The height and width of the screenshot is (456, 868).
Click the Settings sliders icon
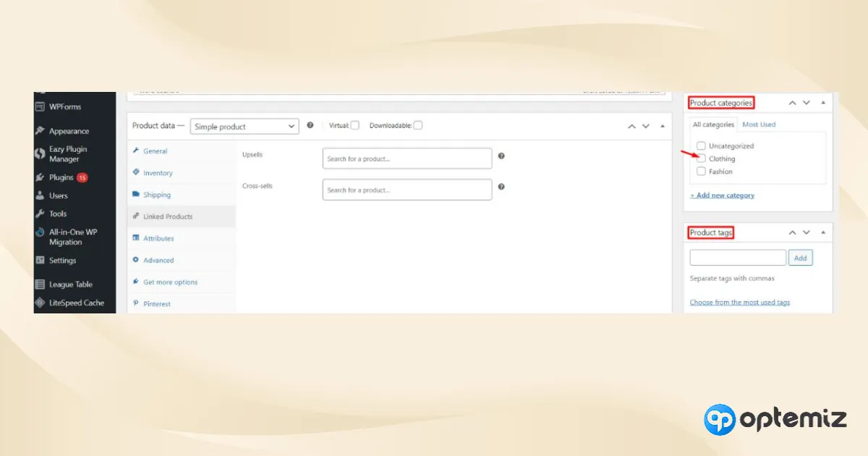click(x=41, y=261)
